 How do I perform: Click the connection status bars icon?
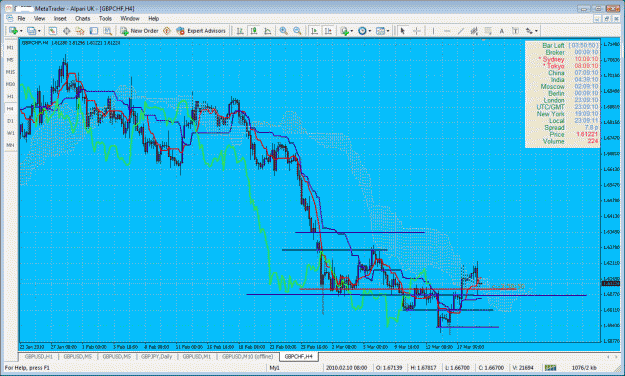pos(550,367)
